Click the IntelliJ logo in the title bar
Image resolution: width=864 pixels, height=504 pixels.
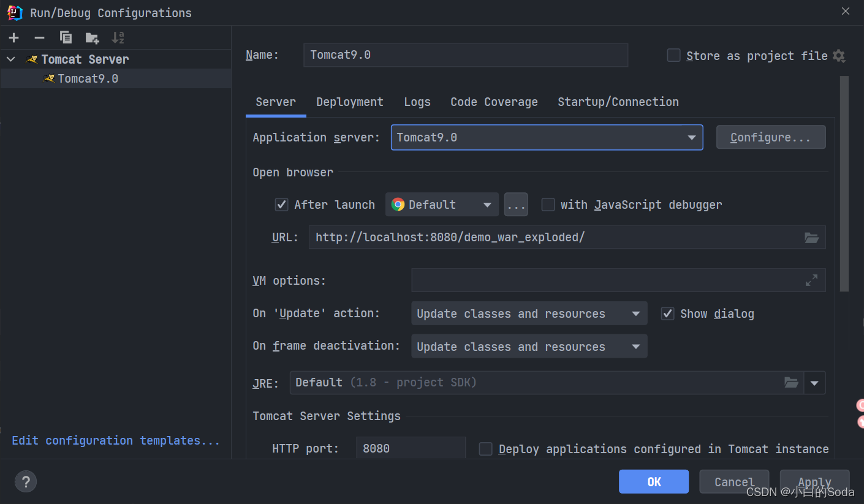[15, 13]
